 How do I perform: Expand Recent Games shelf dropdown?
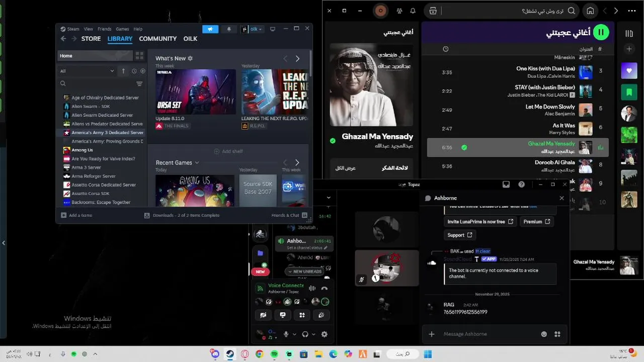pyautogui.click(x=197, y=162)
